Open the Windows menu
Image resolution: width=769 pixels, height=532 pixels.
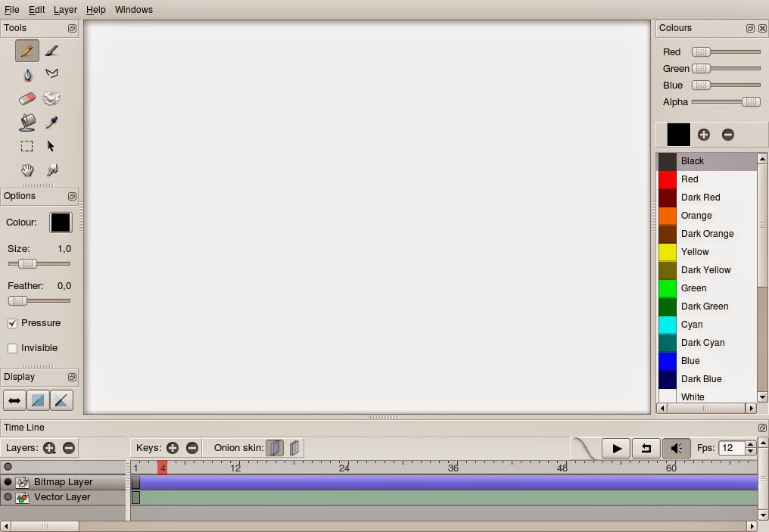tap(134, 10)
